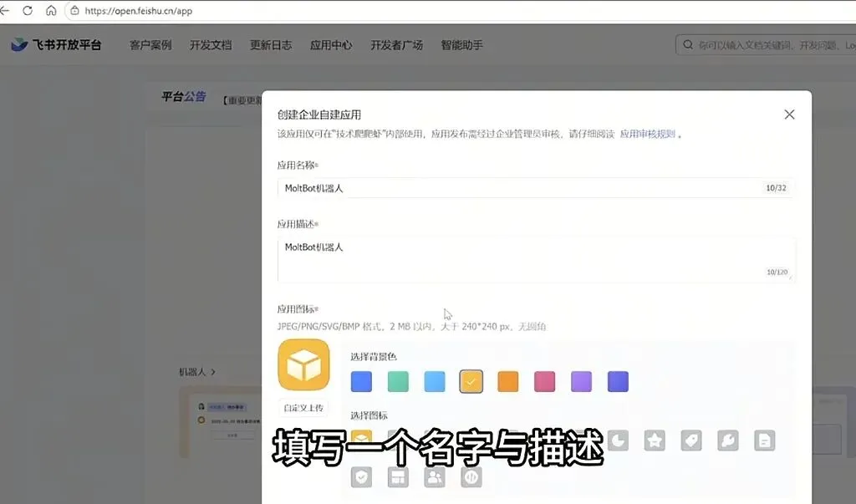Screen dimensions: 856x504
Task: Choose the green background color
Action: [x=398, y=382]
